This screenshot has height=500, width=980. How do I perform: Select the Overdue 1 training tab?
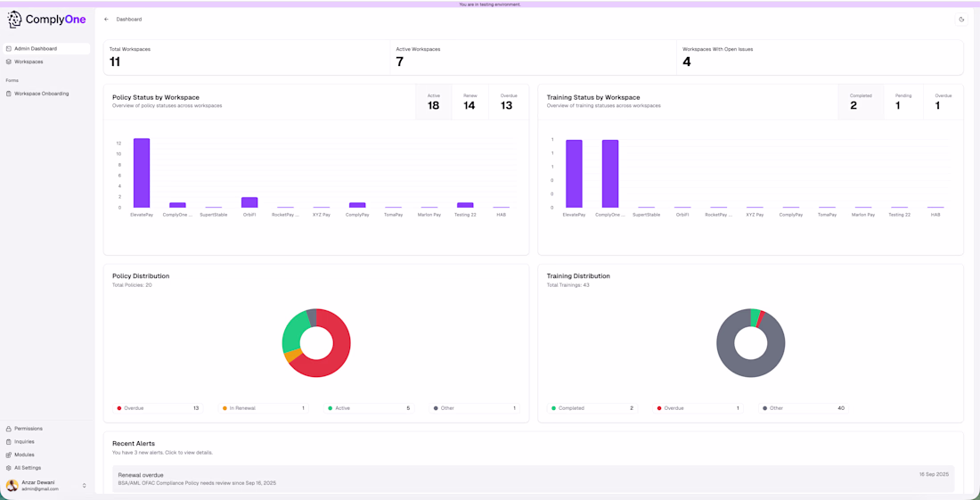(943, 102)
